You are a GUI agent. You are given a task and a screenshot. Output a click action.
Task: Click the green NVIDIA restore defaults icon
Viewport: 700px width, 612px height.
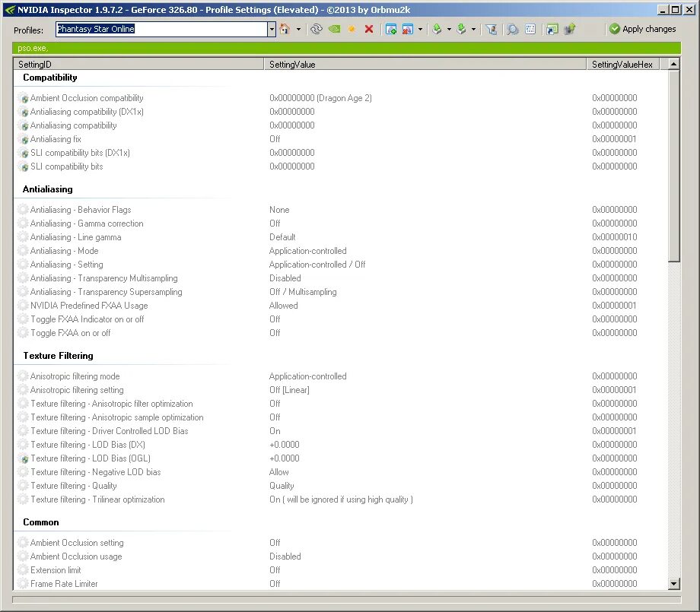(x=334, y=30)
